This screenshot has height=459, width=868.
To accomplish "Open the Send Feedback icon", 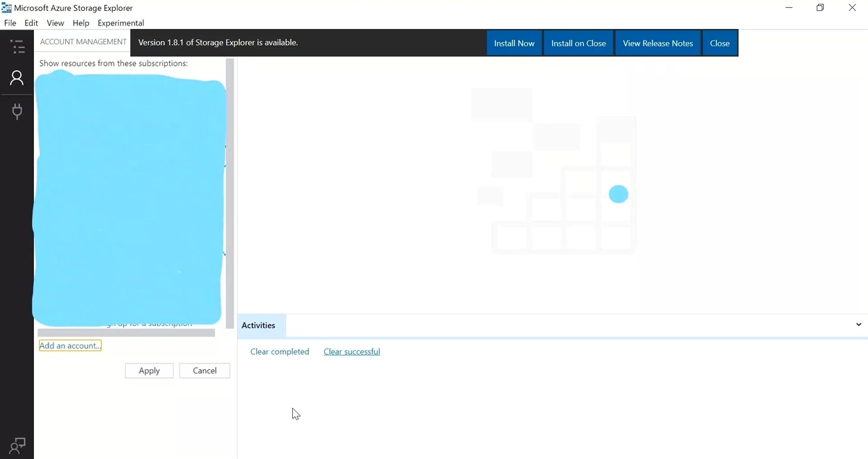I will tap(17, 445).
